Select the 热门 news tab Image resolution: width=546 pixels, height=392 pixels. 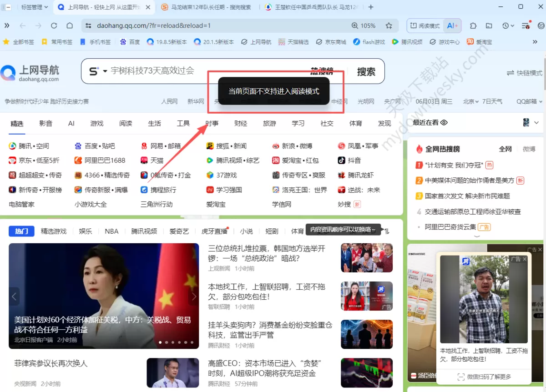click(21, 231)
